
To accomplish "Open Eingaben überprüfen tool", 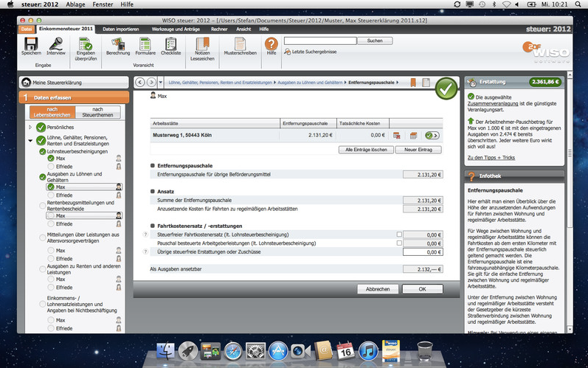I will point(86,44).
